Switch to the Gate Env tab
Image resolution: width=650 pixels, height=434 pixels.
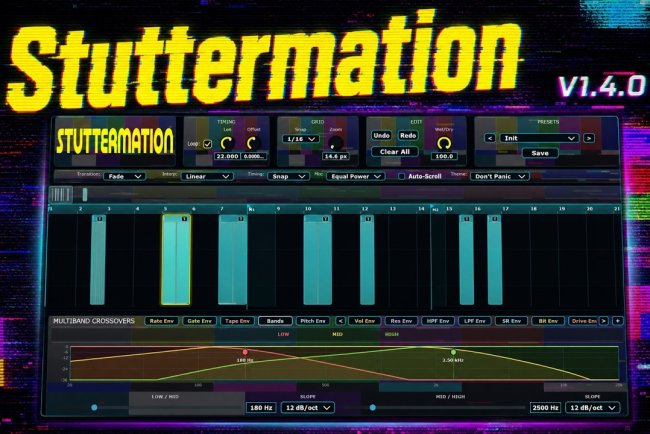point(199,321)
